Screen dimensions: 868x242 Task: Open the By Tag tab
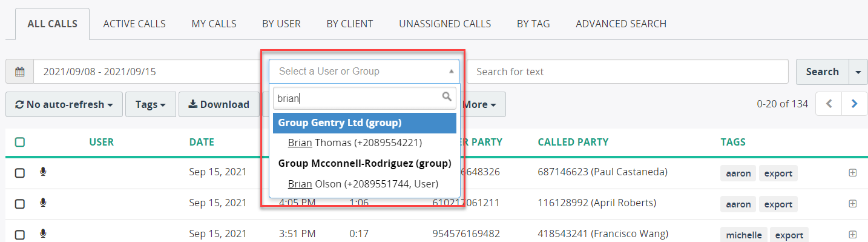coord(533,24)
